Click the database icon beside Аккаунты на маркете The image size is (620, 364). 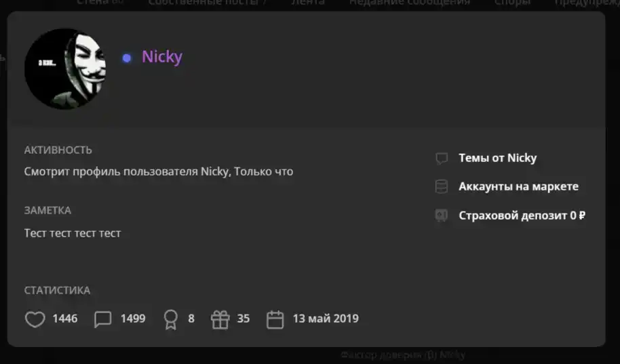(x=442, y=187)
